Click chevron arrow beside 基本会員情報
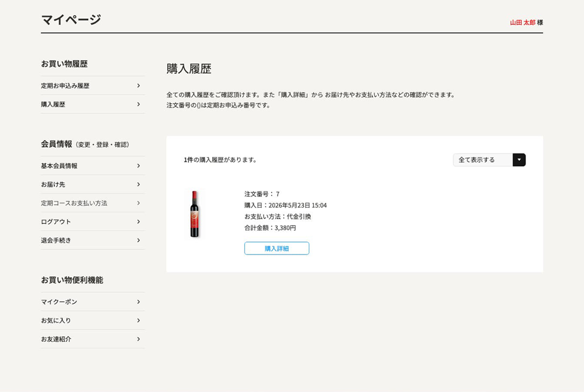This screenshot has height=392, width=584. pos(138,166)
